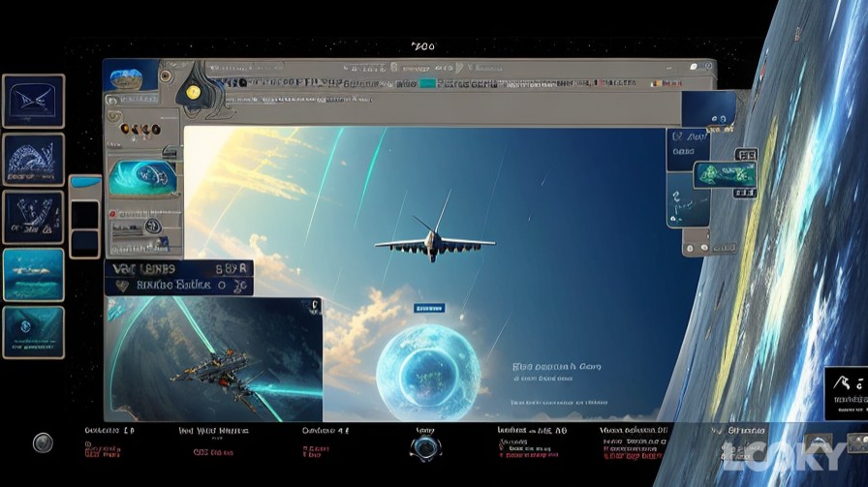This screenshot has width=868, height=487.
Task: Click the white rounded icon in title bar
Action: click(x=693, y=67)
